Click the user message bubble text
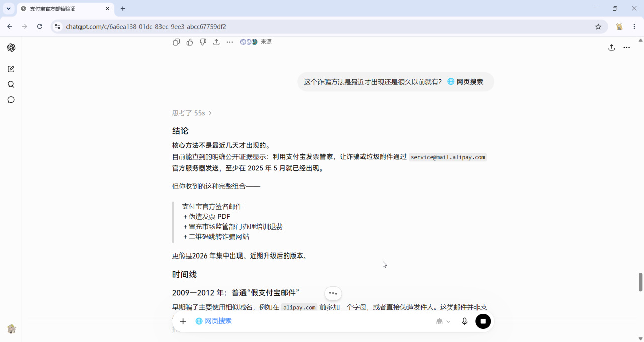644x342 pixels. coord(373,82)
